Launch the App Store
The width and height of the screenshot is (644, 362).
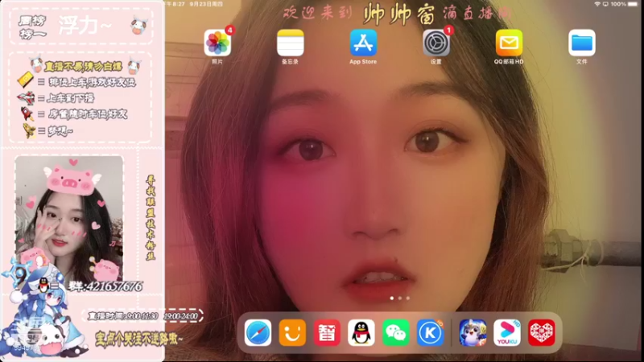(x=363, y=43)
